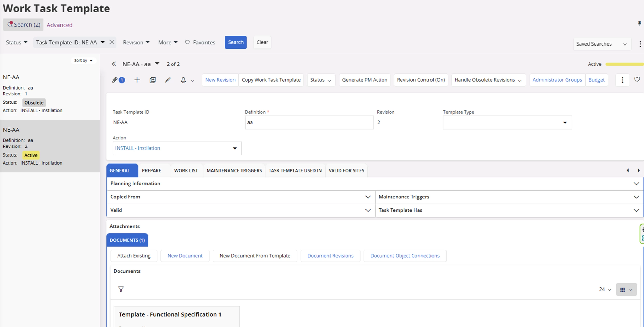Open the three-dot toolbar overflow menu

pyautogui.click(x=623, y=80)
